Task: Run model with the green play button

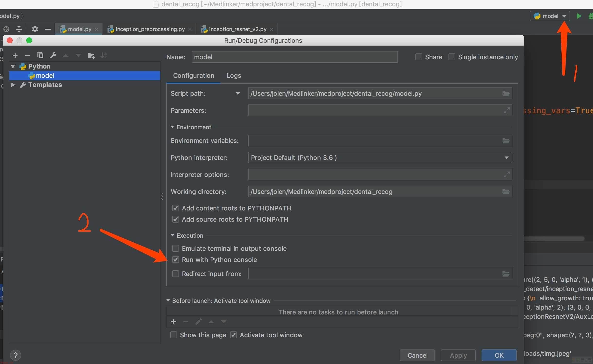Action: point(579,16)
